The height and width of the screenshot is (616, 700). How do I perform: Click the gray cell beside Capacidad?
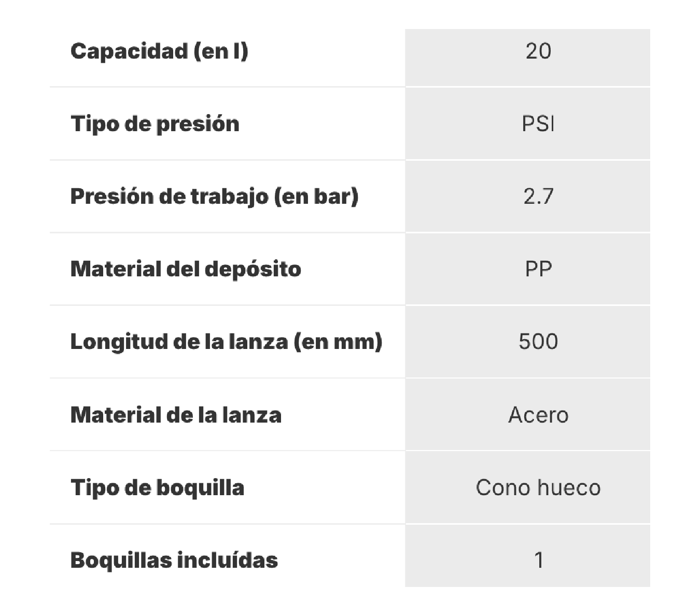[527, 58]
